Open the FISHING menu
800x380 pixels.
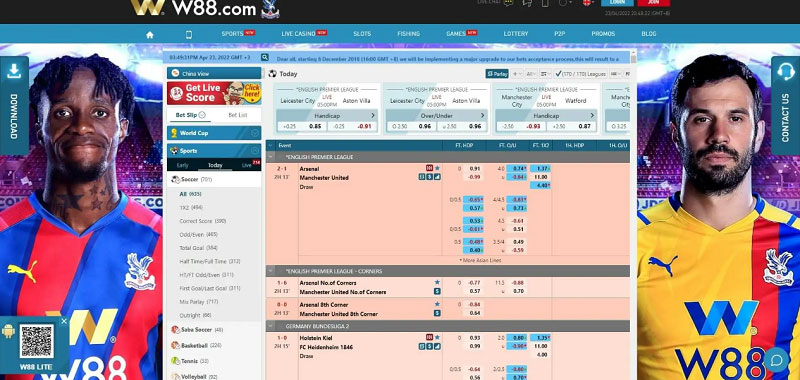(x=409, y=34)
